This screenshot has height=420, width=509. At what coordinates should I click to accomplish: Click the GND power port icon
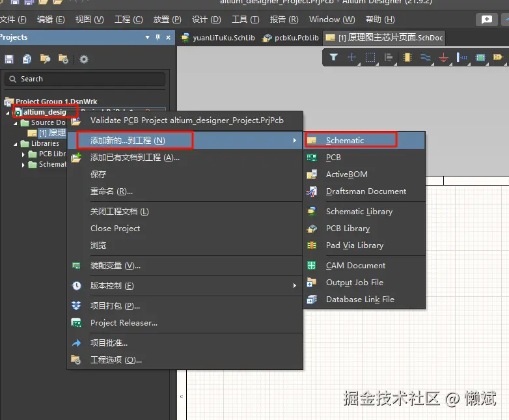(x=443, y=58)
